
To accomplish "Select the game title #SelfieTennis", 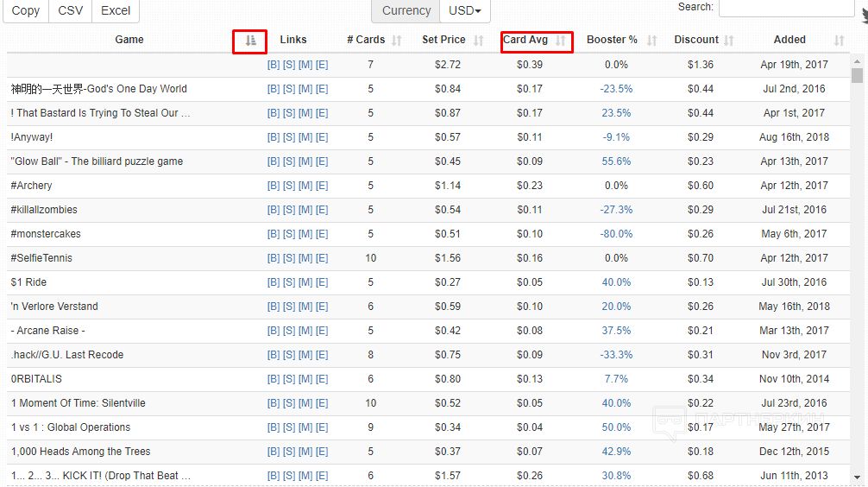I will (x=41, y=258).
